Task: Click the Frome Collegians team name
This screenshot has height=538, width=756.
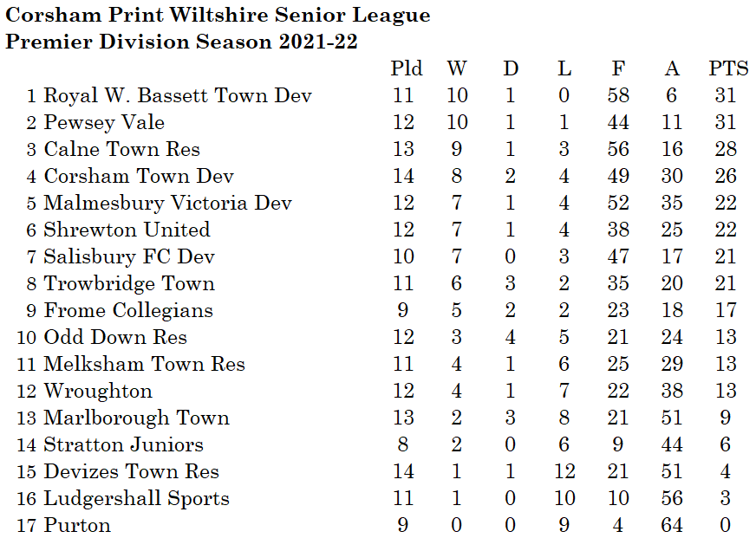Action: 128,310
